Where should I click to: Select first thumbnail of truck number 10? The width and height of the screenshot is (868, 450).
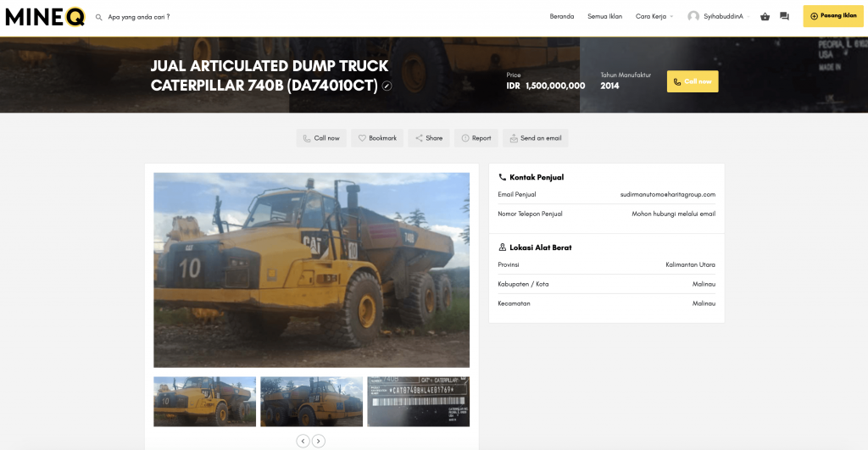205,402
